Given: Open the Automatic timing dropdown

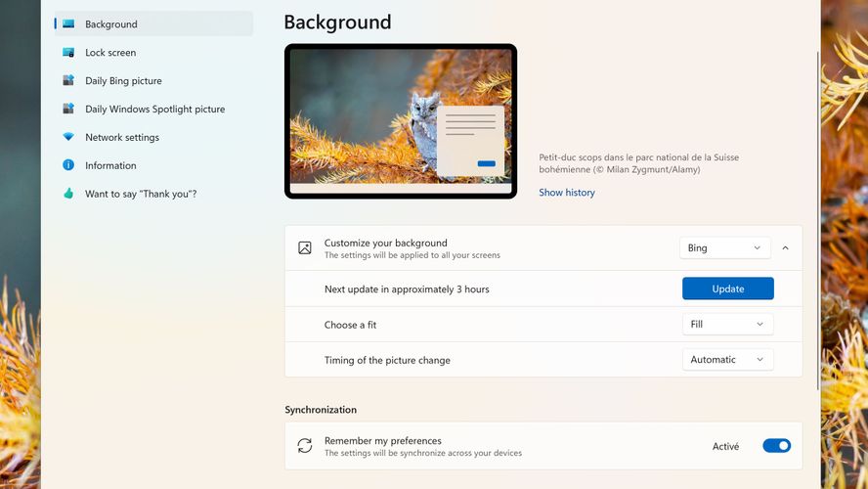Looking at the screenshot, I should [727, 360].
